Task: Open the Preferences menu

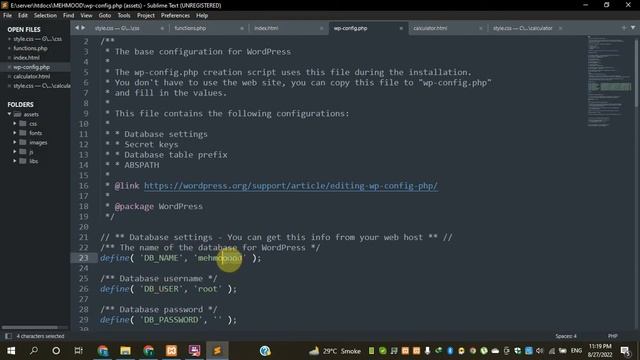Action: click(x=175, y=16)
